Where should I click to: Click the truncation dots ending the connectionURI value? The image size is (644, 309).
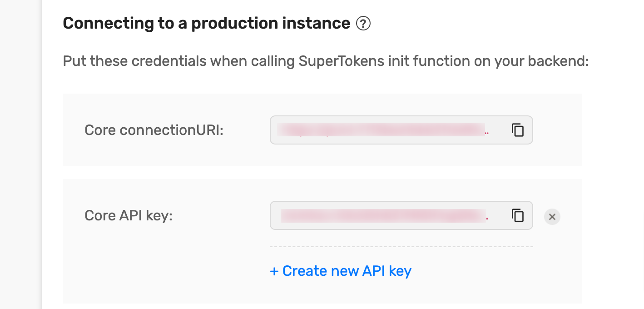pos(487,134)
